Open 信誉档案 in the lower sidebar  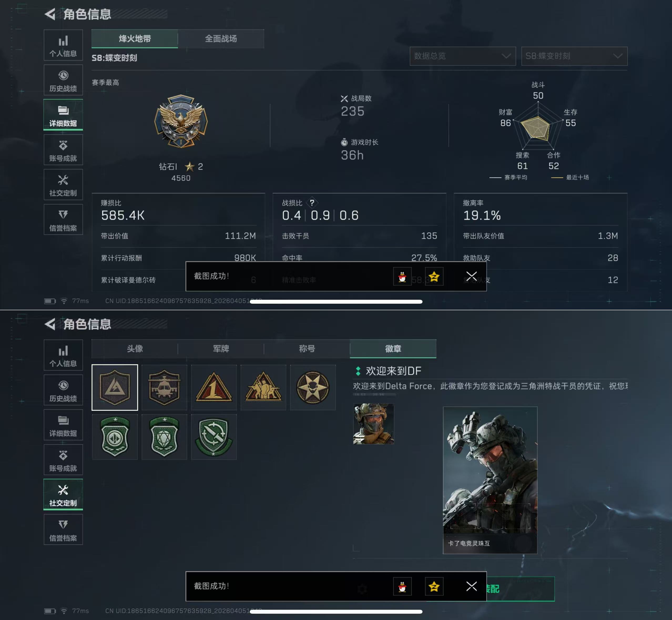pyautogui.click(x=63, y=530)
